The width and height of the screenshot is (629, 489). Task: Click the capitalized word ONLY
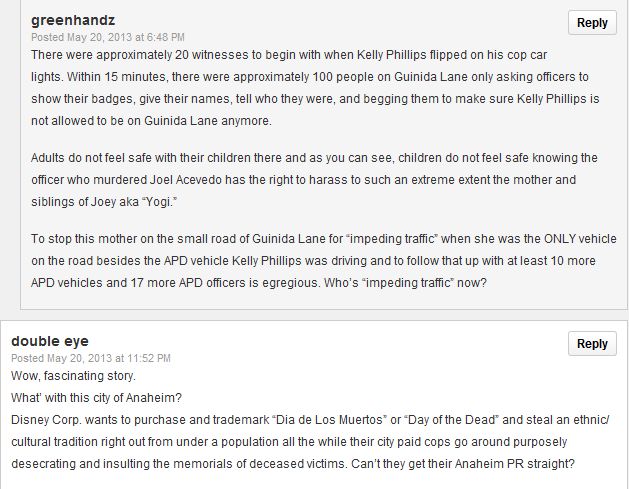(560, 239)
